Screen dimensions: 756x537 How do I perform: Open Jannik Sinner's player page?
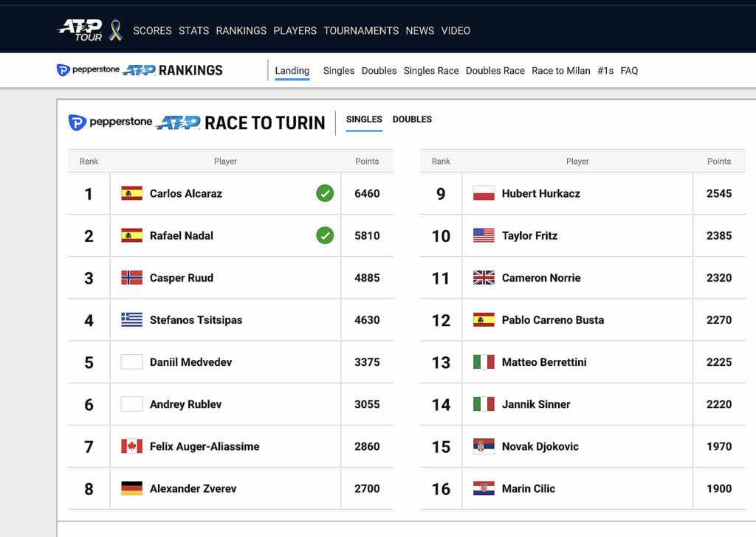[x=535, y=404]
